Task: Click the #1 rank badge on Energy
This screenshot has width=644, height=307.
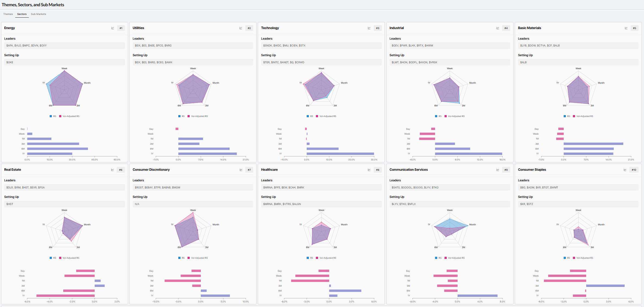Action: 121,28
